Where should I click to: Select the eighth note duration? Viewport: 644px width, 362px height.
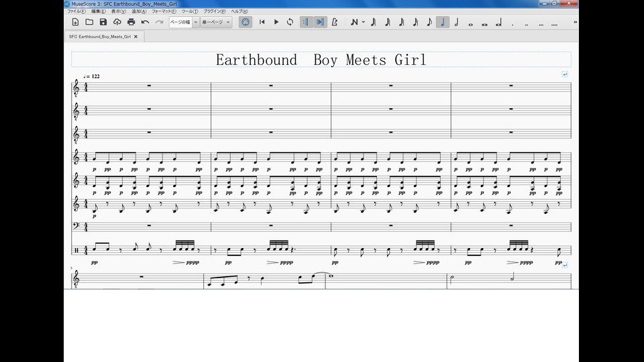point(429,22)
